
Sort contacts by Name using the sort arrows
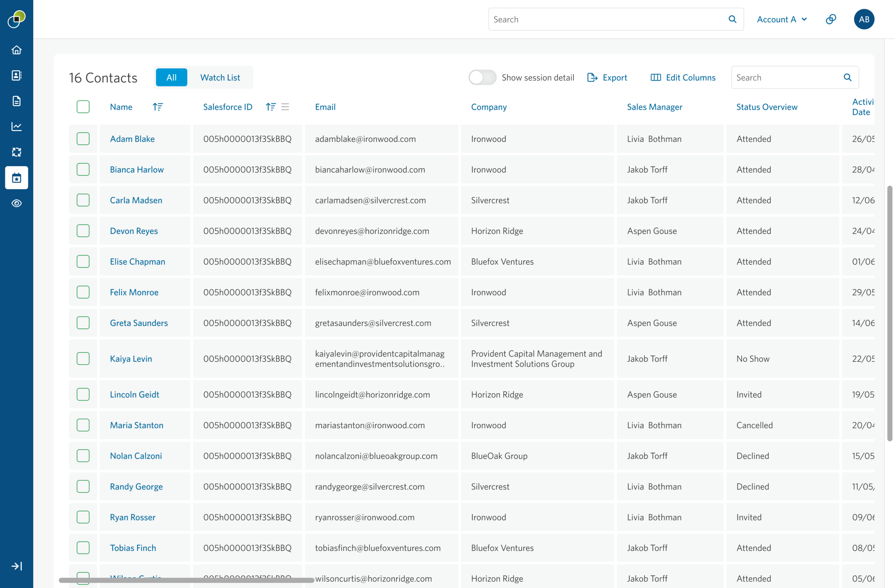click(158, 107)
